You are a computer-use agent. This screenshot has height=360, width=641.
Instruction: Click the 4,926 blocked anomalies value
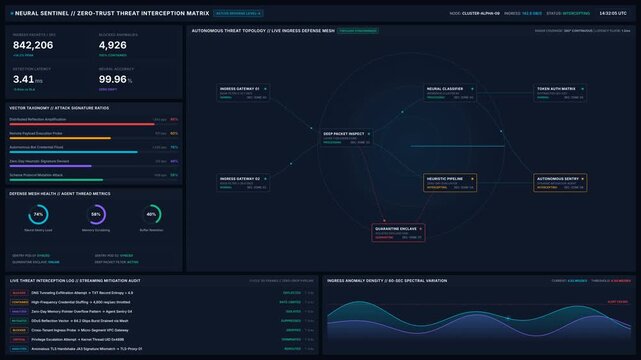[x=112, y=45]
